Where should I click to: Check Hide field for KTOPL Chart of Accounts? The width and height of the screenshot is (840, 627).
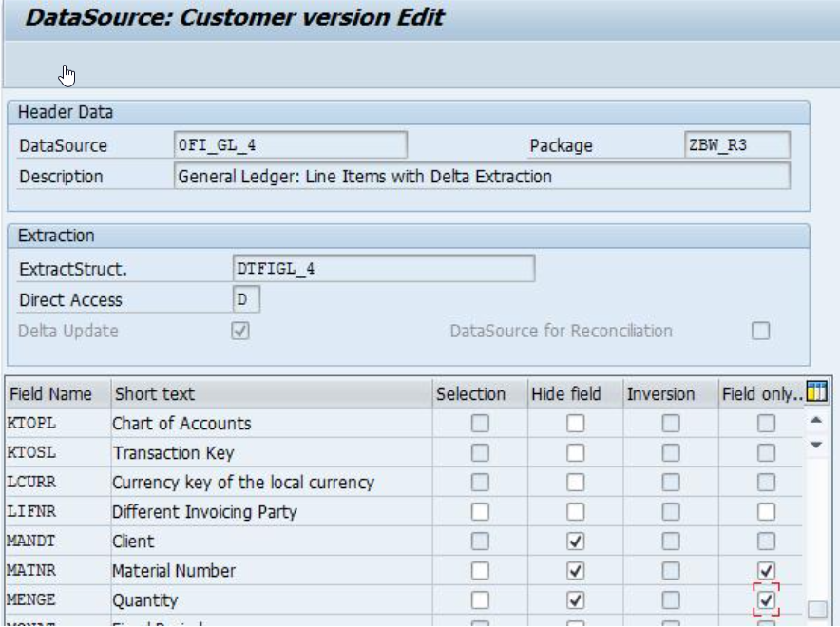tap(575, 424)
